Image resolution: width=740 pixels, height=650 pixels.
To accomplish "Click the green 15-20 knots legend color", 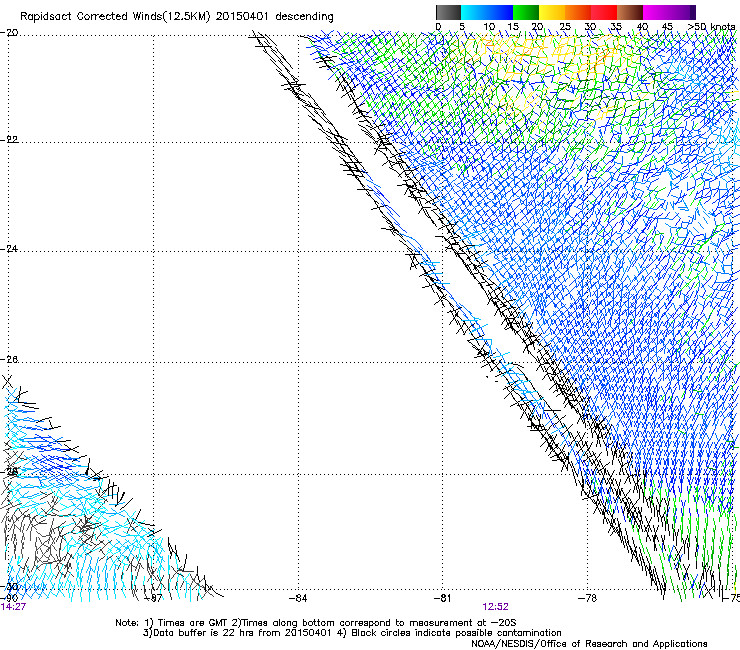I will pyautogui.click(x=526, y=12).
